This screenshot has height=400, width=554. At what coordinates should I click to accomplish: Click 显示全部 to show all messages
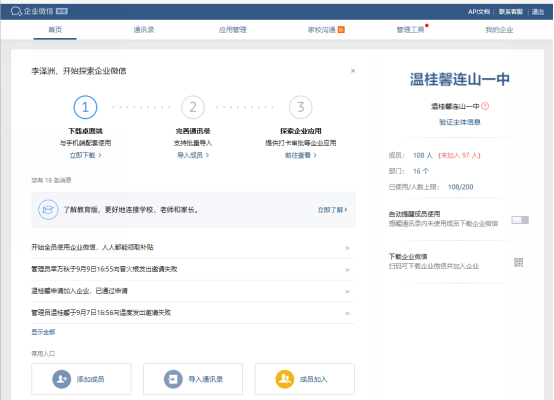[x=43, y=332]
